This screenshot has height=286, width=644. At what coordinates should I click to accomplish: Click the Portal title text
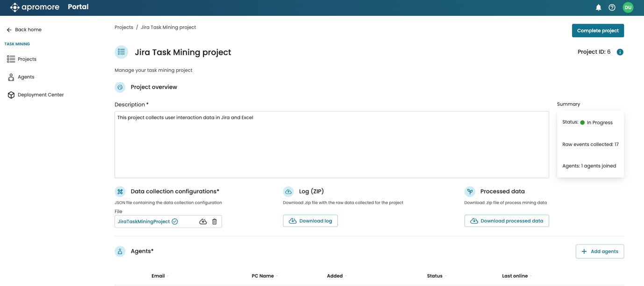pyautogui.click(x=78, y=7)
